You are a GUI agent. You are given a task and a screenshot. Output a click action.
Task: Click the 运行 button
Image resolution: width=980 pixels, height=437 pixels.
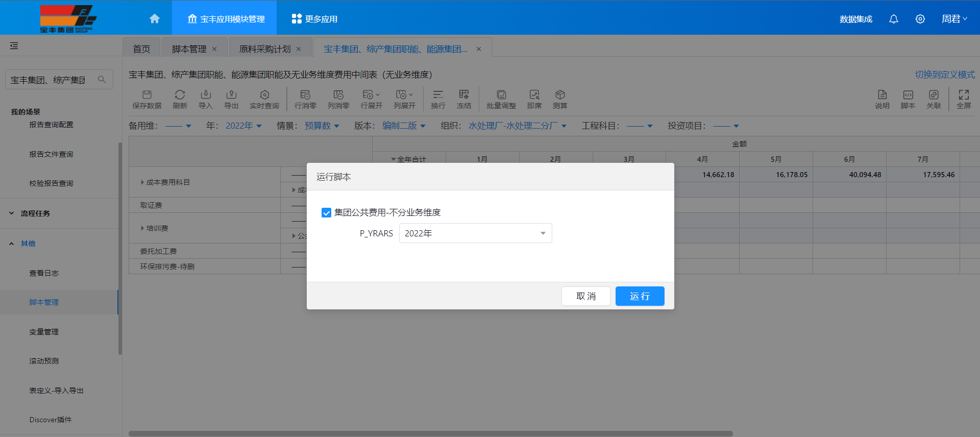[x=640, y=296]
